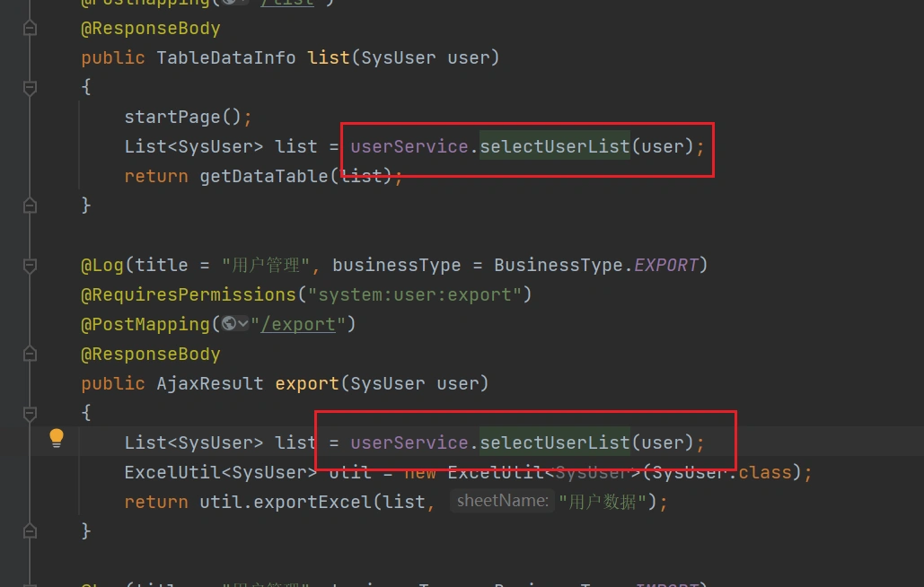Image resolution: width=924 pixels, height=587 pixels.
Task: Collapse the export method body at its opening brace
Action: pyautogui.click(x=30, y=414)
